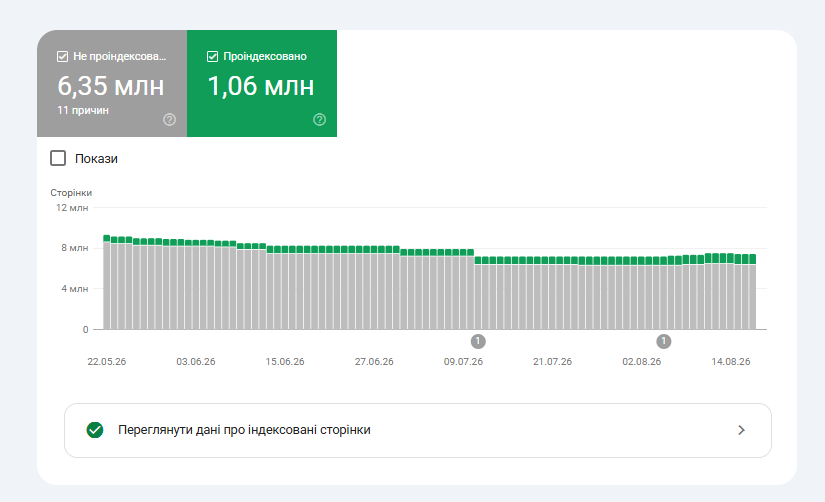Screen dimensions: 825x502
Task: Select the 1,06 млн indexed card
Action: click(x=262, y=83)
